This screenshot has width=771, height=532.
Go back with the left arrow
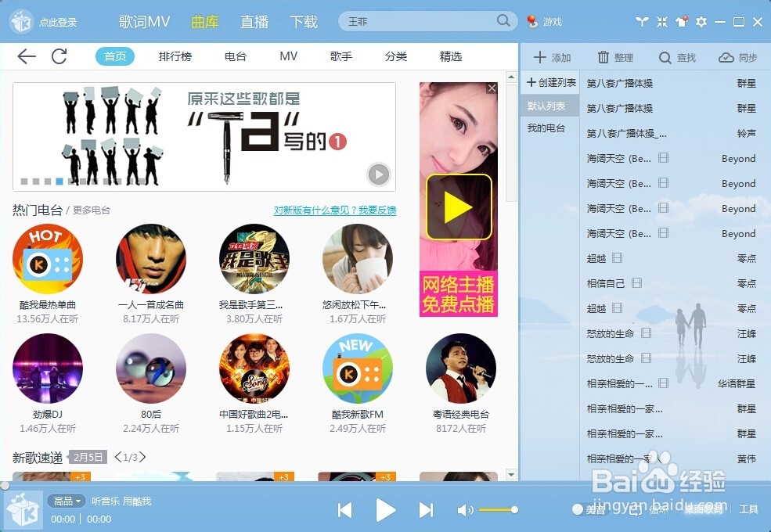27,56
